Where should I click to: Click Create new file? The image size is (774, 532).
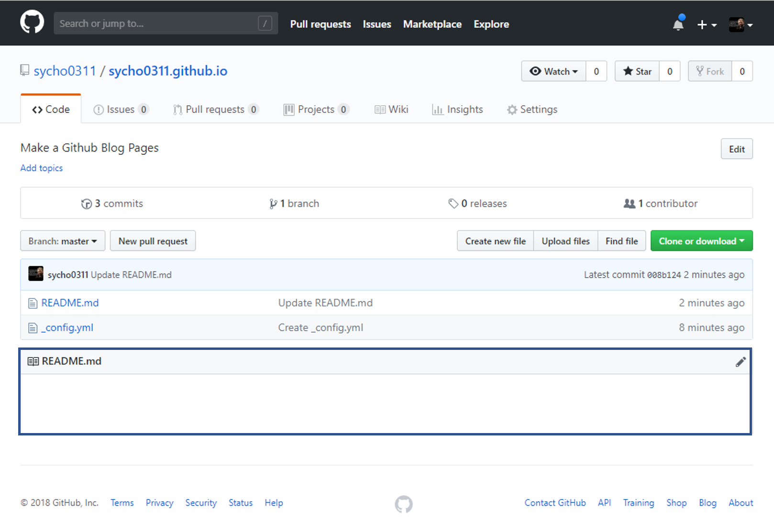pyautogui.click(x=496, y=241)
